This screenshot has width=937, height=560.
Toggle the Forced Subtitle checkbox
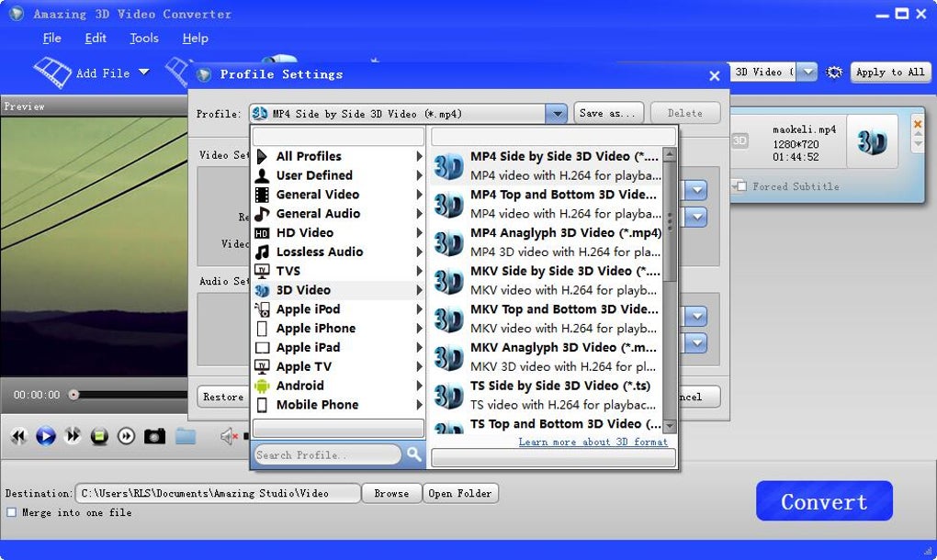(x=741, y=186)
